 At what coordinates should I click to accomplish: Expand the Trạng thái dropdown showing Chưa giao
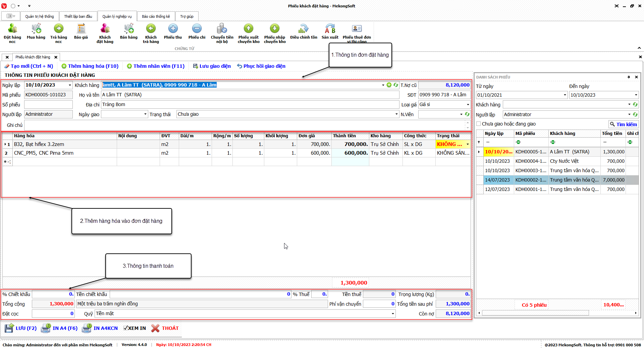pos(396,114)
